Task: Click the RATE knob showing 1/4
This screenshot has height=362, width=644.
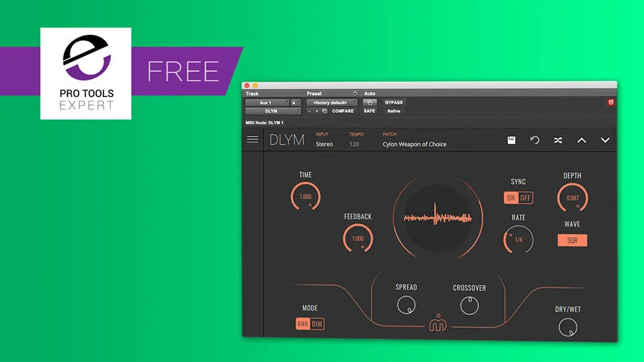Action: click(518, 239)
